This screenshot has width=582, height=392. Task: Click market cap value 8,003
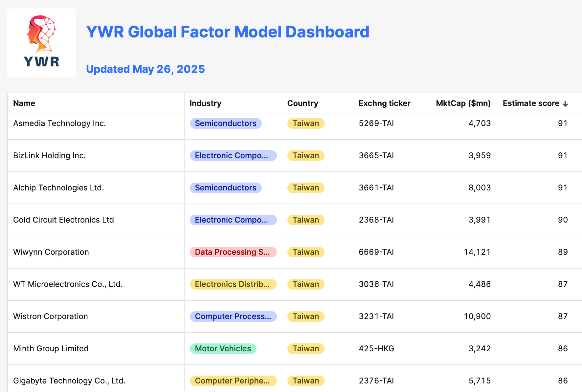pyautogui.click(x=480, y=188)
